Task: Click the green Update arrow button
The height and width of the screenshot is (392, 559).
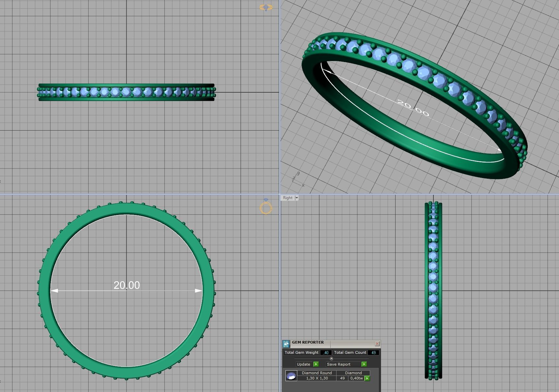Action: (316, 364)
